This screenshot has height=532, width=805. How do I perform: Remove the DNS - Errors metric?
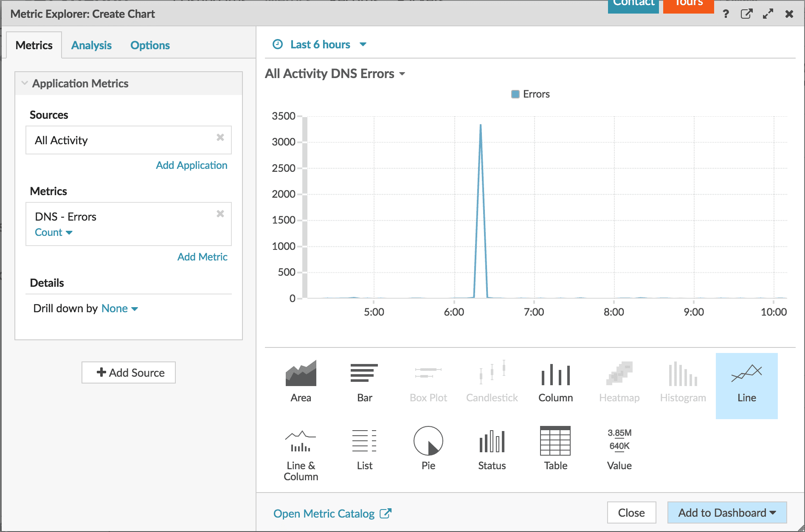220,213
